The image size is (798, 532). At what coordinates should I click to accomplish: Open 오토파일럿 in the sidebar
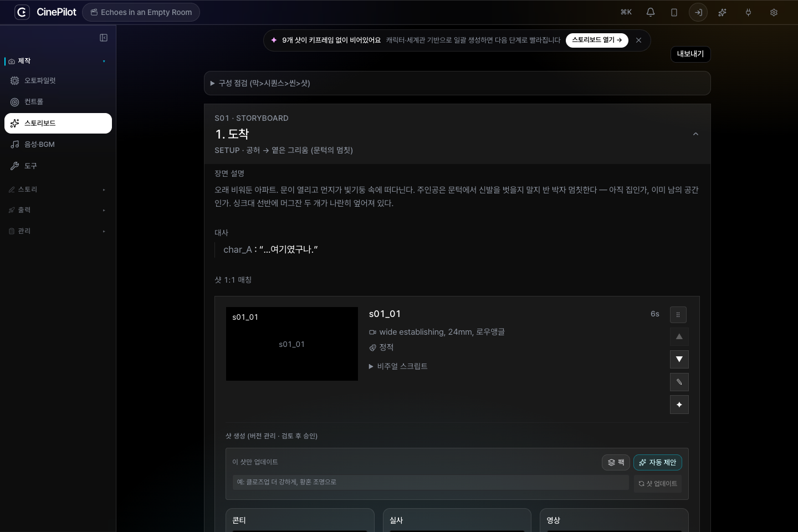(58, 81)
